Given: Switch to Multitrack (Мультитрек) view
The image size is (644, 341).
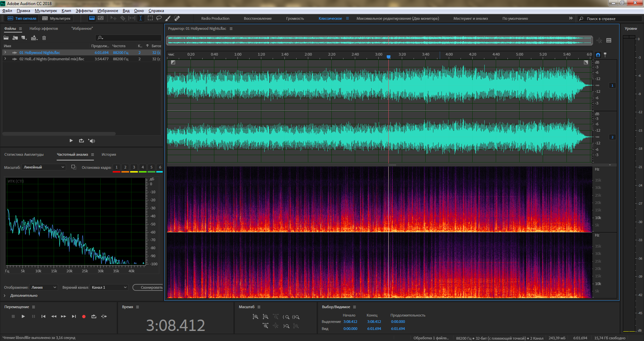Looking at the screenshot, I should tap(56, 18).
